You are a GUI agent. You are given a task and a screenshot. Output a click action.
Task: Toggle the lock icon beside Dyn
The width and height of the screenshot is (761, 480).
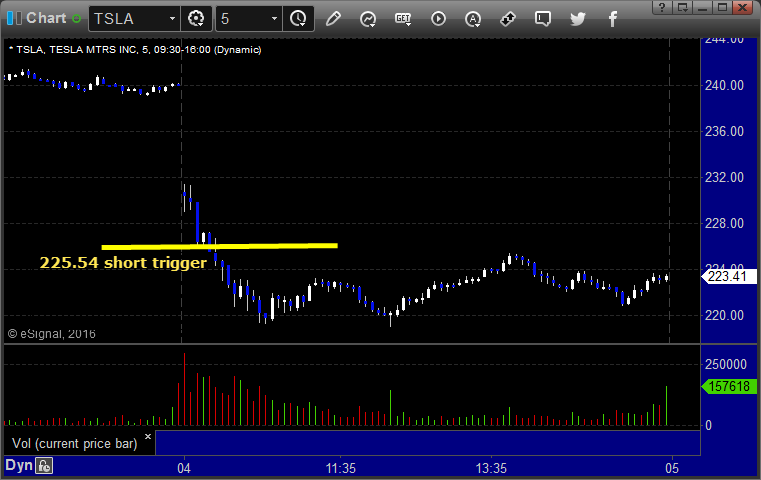click(x=44, y=466)
